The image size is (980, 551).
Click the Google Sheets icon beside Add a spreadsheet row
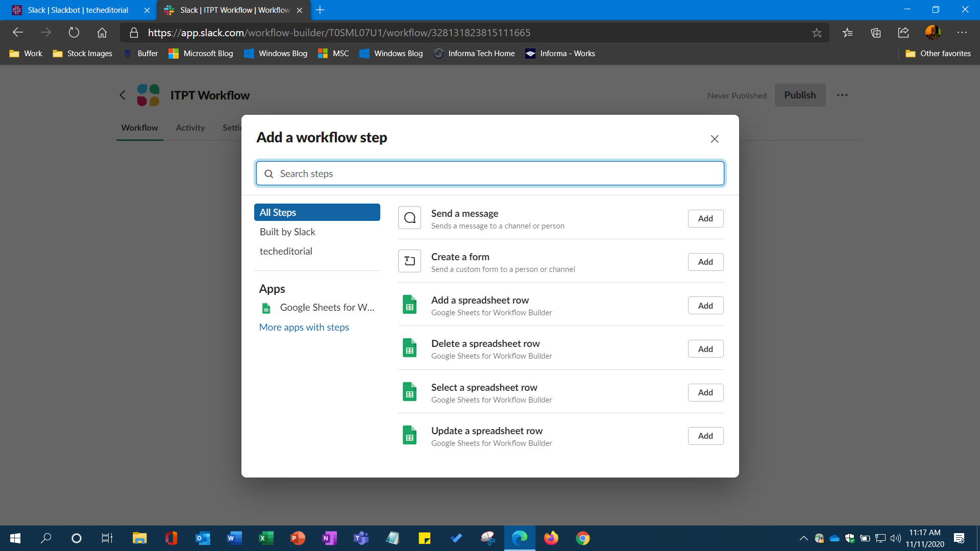[x=409, y=305]
